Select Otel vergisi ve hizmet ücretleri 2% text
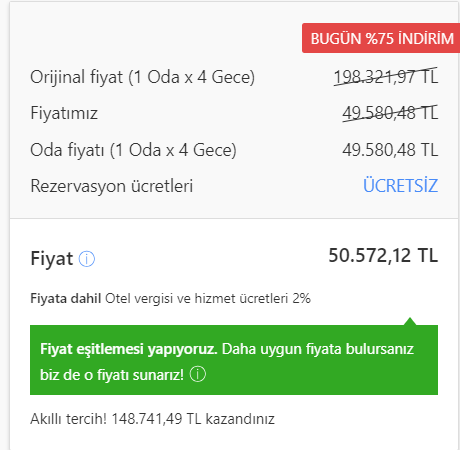The width and height of the screenshot is (460, 450). [208, 298]
